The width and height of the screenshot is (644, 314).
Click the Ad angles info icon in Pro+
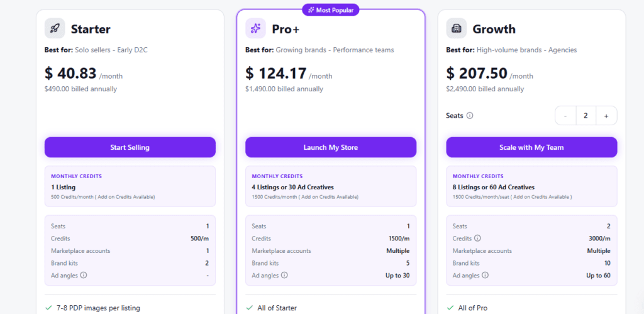284,275
